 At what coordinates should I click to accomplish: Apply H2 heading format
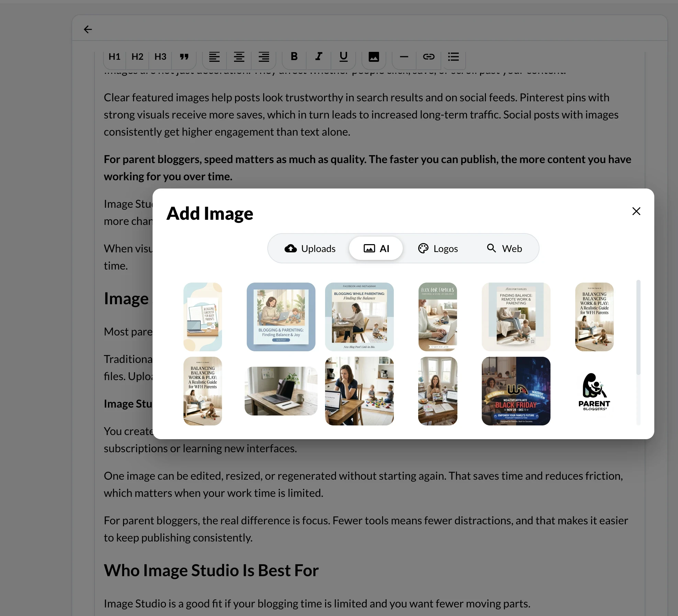137,57
